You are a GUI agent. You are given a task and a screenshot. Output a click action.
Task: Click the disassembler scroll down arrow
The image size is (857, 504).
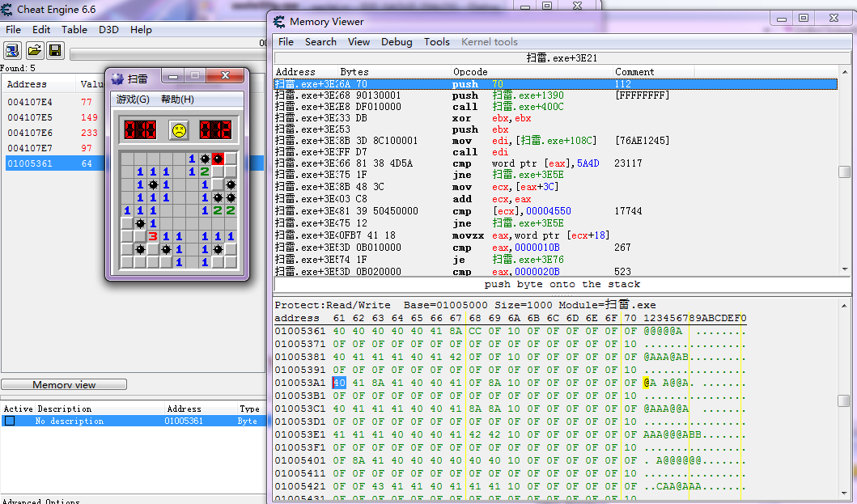(844, 269)
